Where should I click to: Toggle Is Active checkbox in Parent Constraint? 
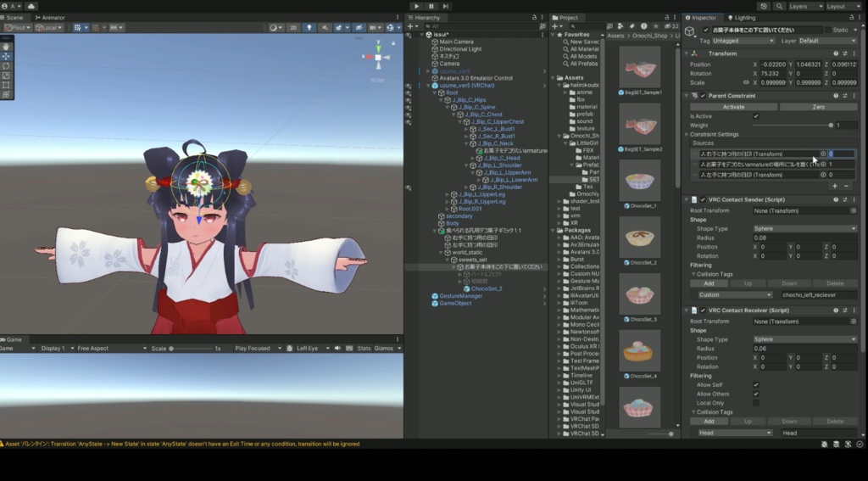[756, 116]
